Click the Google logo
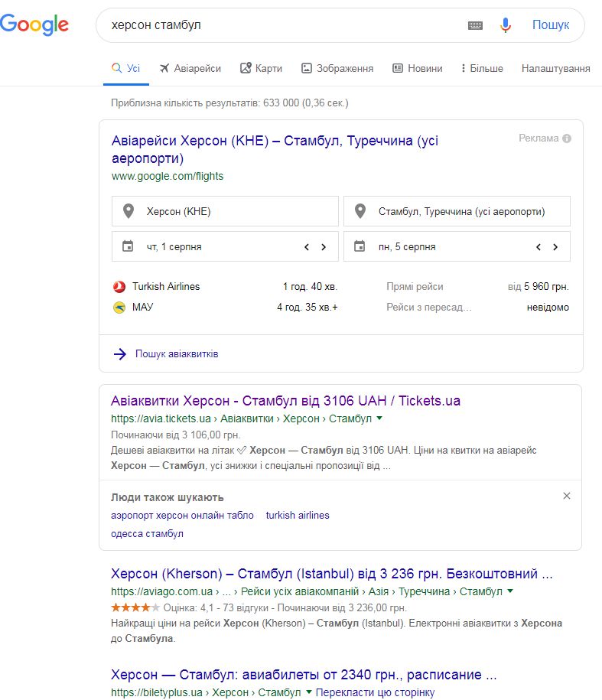Viewport: 602px width, 700px height. [34, 24]
